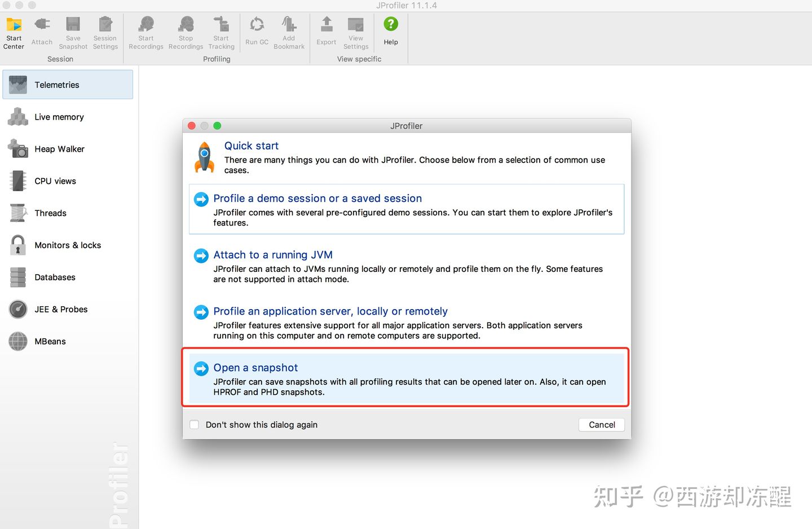Open Session Settings toolbar icon
This screenshot has width=812, height=529.
[x=105, y=24]
